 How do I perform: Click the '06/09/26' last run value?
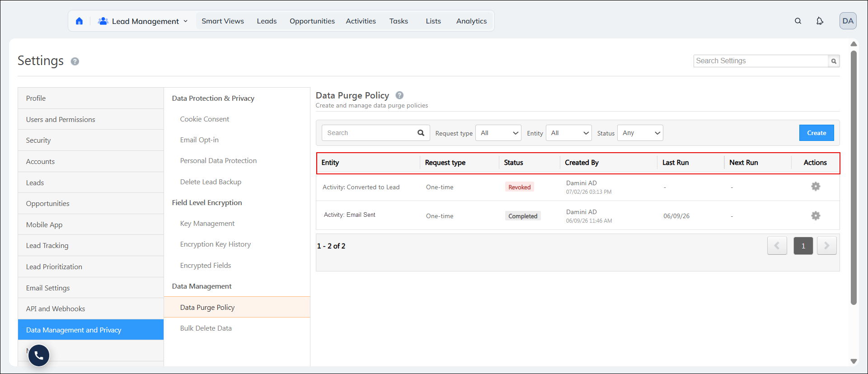pyautogui.click(x=676, y=216)
